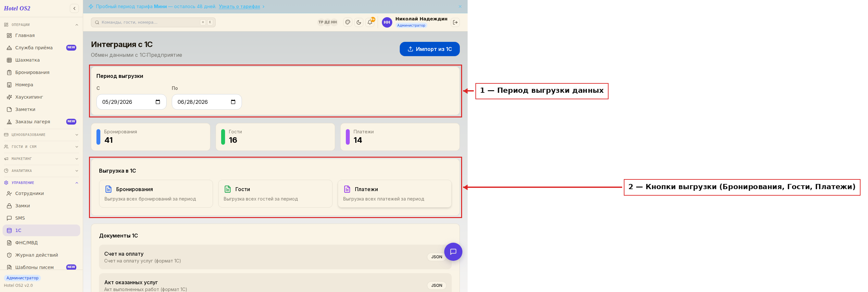The height and width of the screenshot is (292, 868).
Task: Open Заказы лагеря in sidebar
Action: point(41,122)
